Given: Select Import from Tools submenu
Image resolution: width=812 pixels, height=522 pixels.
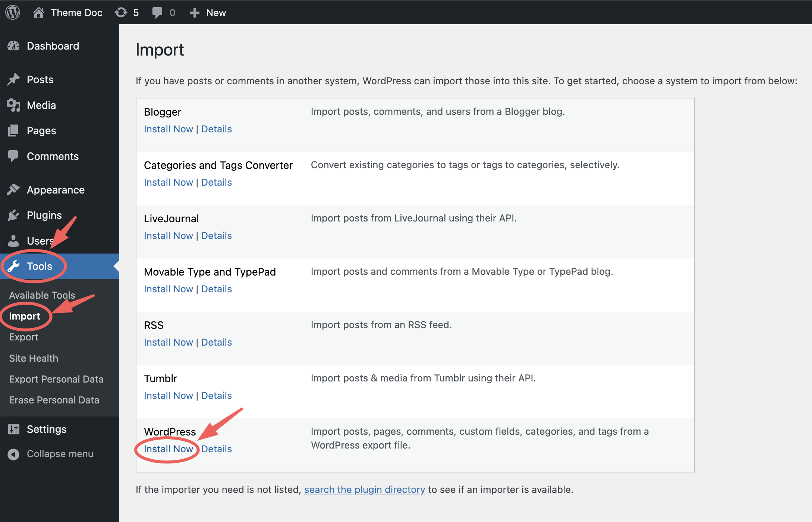Looking at the screenshot, I should pyautogui.click(x=24, y=315).
